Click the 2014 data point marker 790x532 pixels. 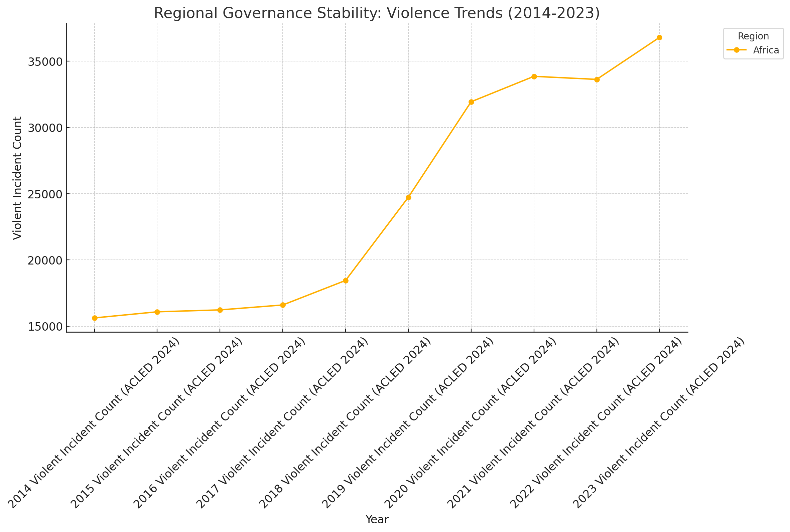point(94,318)
